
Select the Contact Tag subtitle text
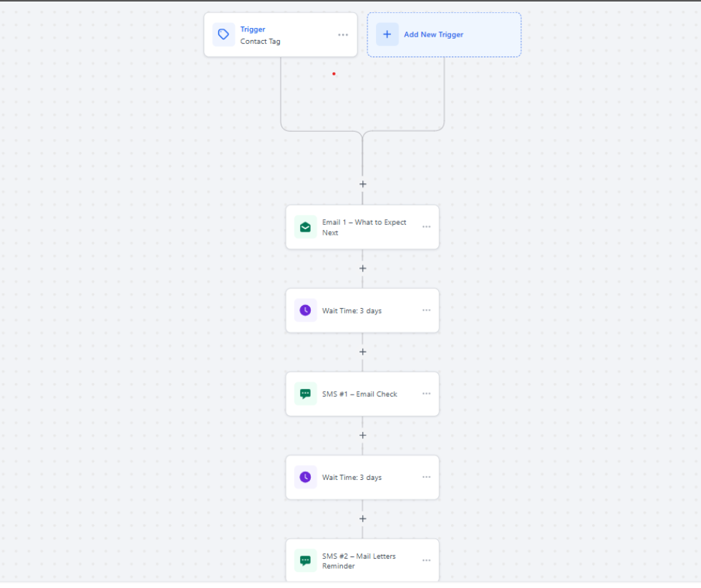[260, 41]
